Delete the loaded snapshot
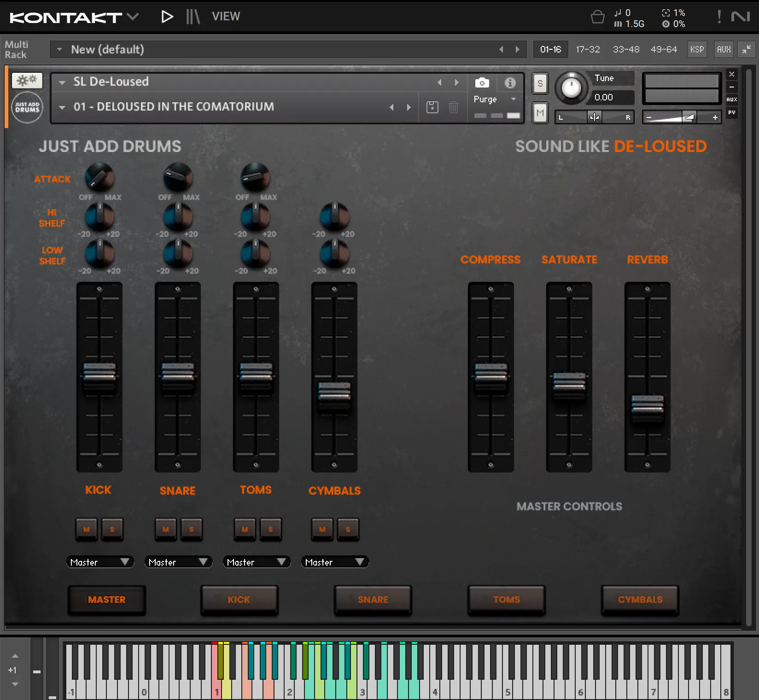The width and height of the screenshot is (759, 700). (x=454, y=107)
